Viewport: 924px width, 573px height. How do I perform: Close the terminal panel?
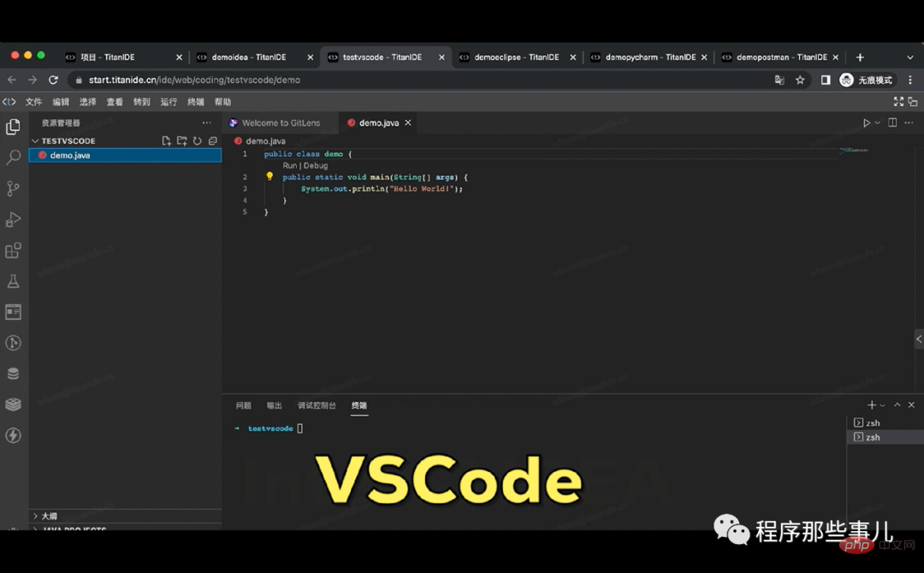pos(912,405)
